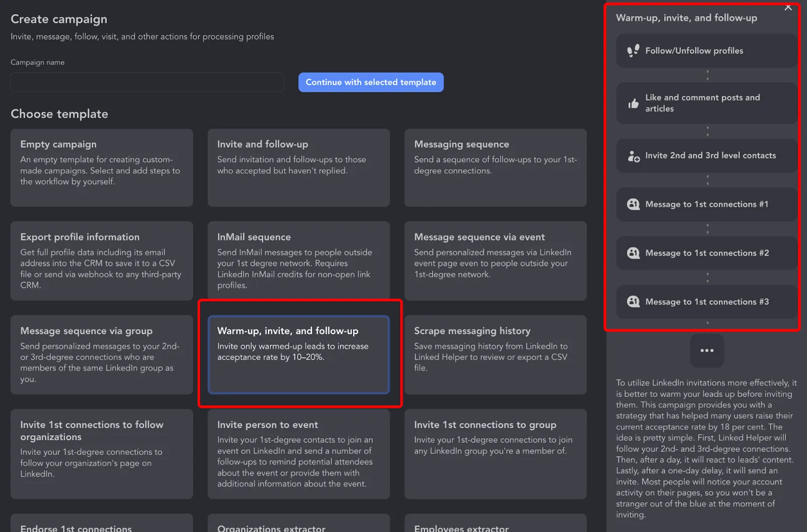This screenshot has width=807, height=532.
Task: Select the Message sequence via group template
Action: coord(102,354)
